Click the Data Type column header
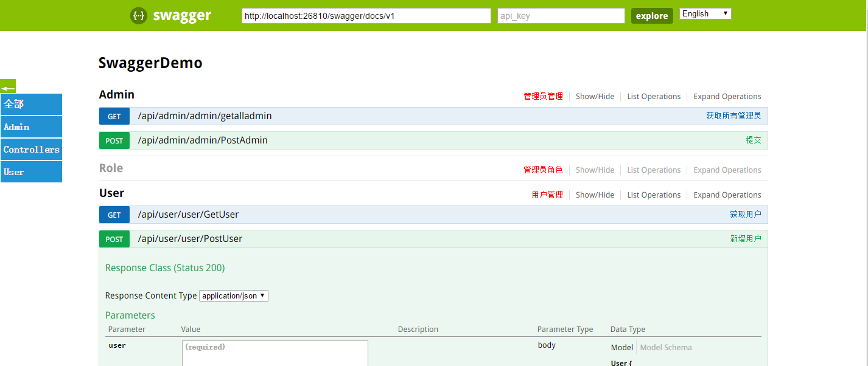This screenshot has height=366, width=868. pos(628,330)
